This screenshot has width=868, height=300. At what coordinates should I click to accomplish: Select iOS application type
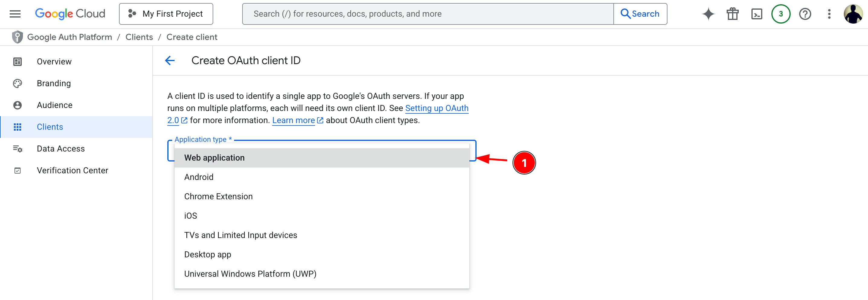click(322, 216)
